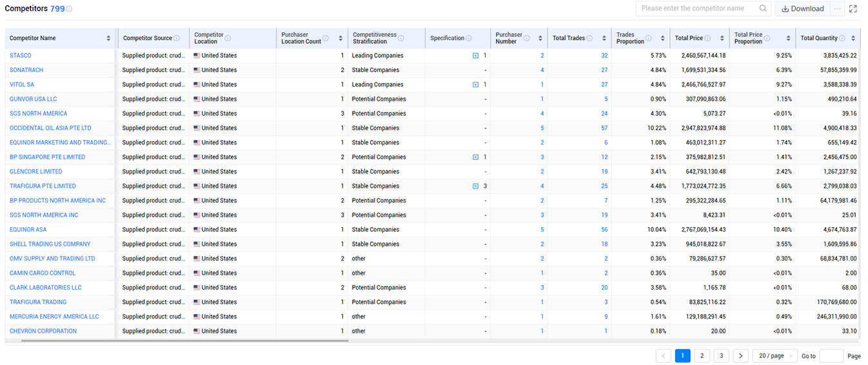Screen dimensions: 868x365
Task: Open the 20 / page dropdown
Action: 775,356
